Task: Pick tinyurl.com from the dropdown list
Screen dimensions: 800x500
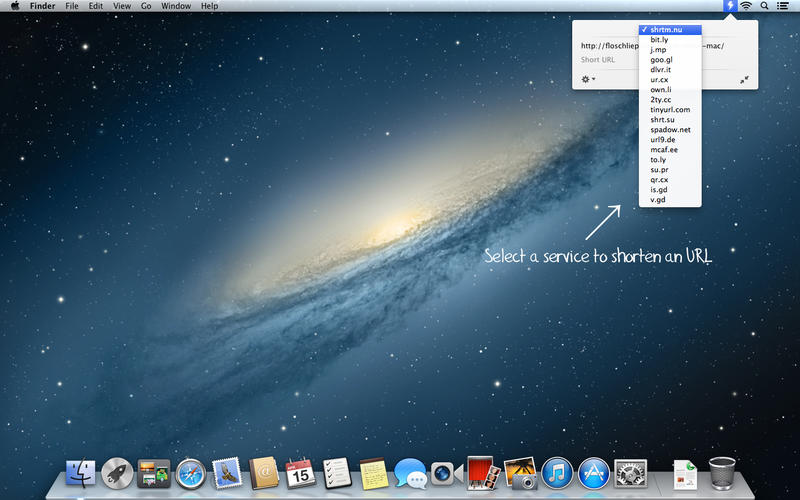Action: (670, 110)
